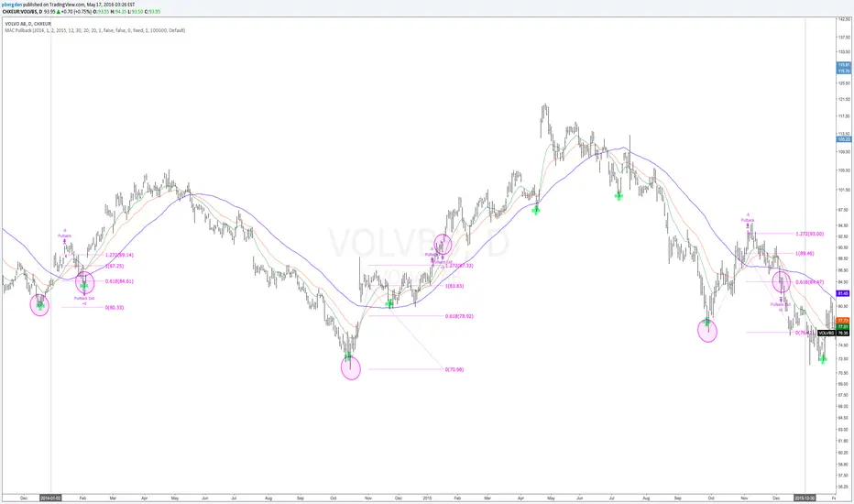This screenshot has width=854, height=504.
Task: Select the ellipse drawing near the 0.618(84.61) level
Action: [x=85, y=282]
